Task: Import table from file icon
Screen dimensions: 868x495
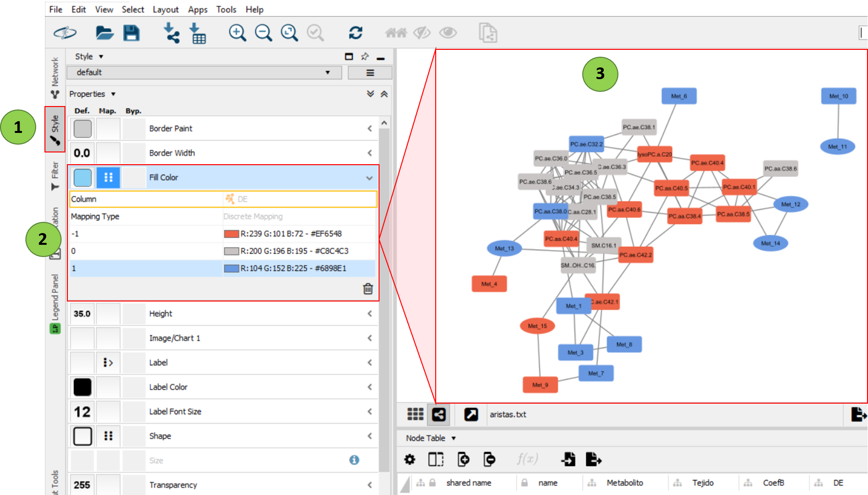Action: (x=197, y=33)
